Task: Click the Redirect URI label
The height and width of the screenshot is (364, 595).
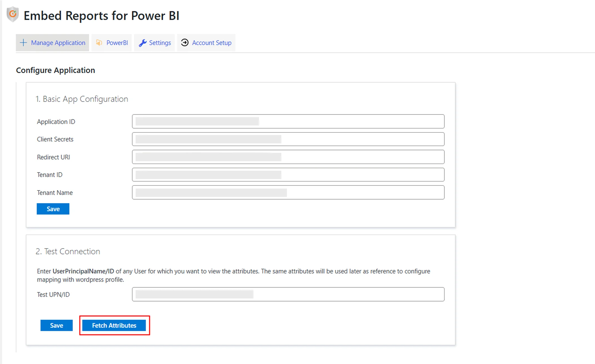Action: click(x=54, y=157)
